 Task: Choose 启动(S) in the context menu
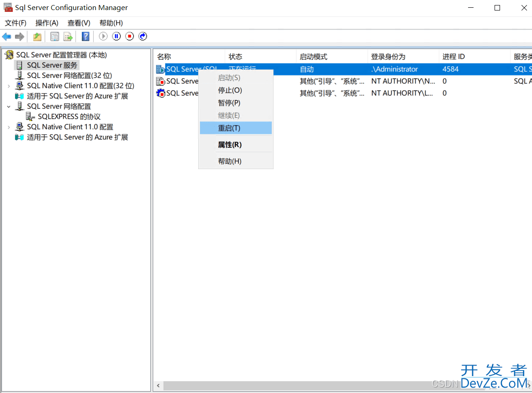[236, 78]
